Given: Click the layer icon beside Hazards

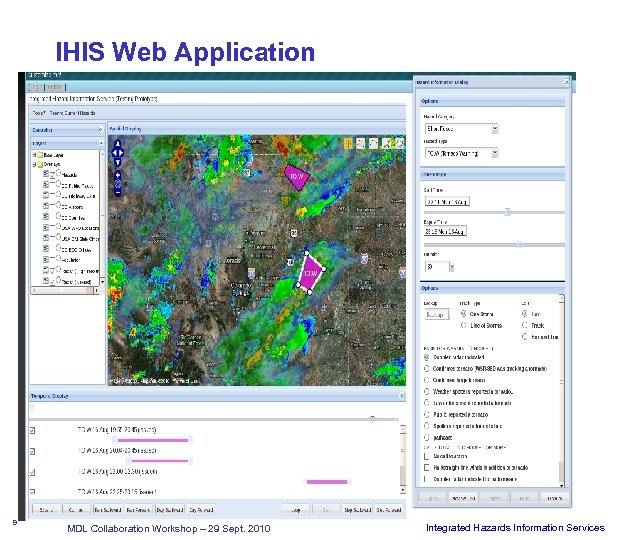Looking at the screenshot, I should tap(46, 174).
